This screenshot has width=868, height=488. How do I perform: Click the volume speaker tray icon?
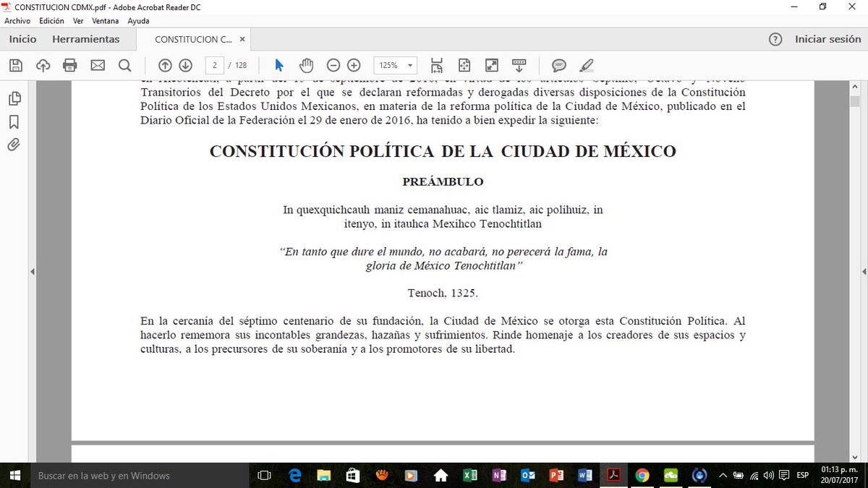tap(770, 475)
